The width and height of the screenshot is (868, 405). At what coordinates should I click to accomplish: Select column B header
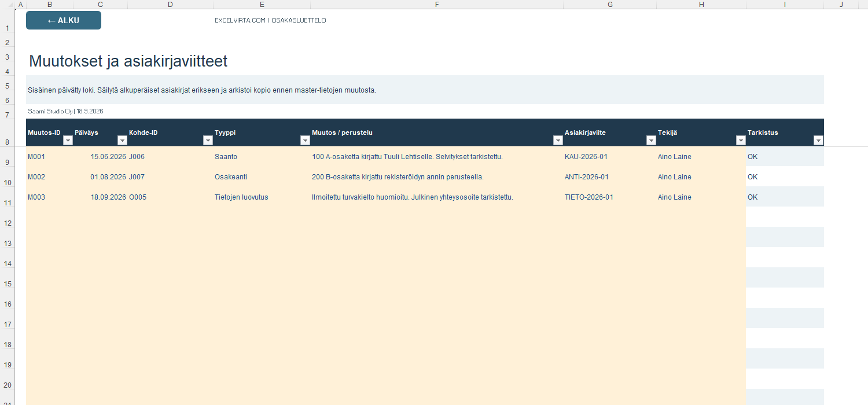pyautogui.click(x=50, y=5)
